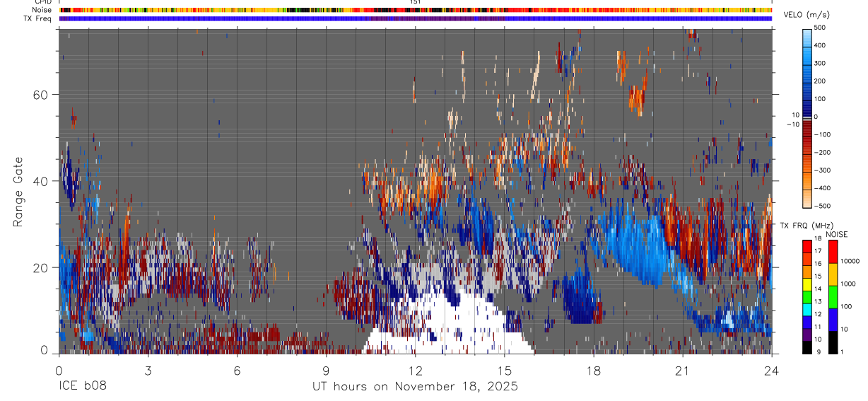The width and height of the screenshot is (868, 401).
Task: Click the 'ICE b08' radar beam label
Action: point(83,386)
